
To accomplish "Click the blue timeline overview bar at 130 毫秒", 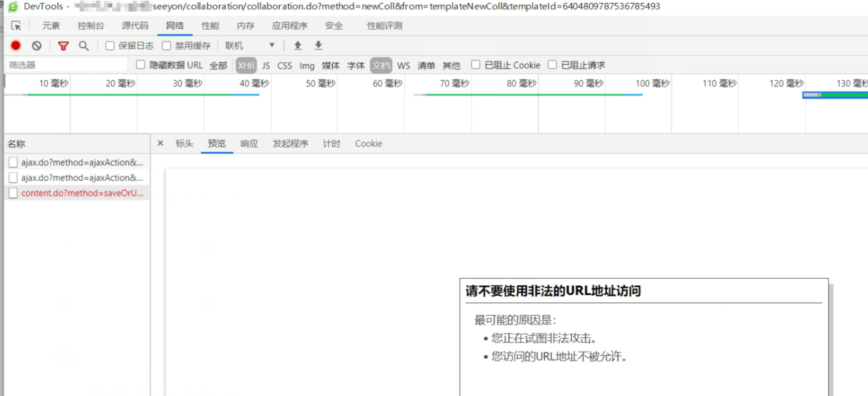I will [835, 95].
